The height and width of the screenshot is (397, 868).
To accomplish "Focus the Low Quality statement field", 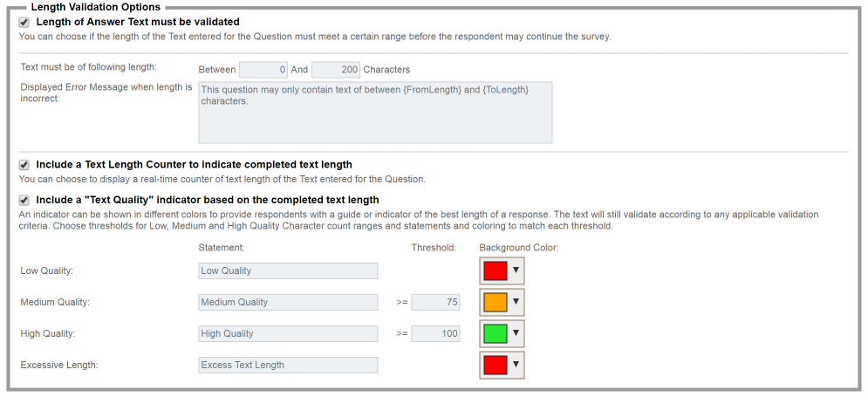I will pyautogui.click(x=288, y=270).
